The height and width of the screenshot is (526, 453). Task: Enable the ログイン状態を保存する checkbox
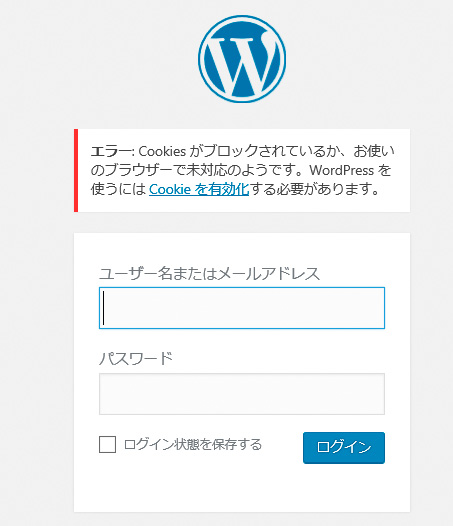[x=107, y=444]
